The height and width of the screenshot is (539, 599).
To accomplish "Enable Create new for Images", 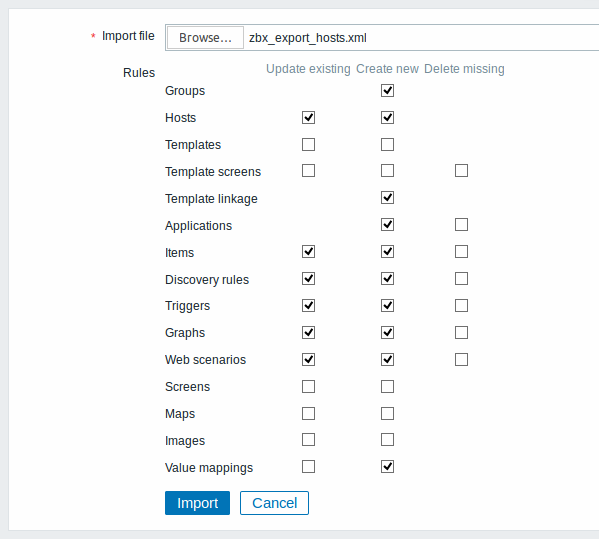I will click(387, 440).
